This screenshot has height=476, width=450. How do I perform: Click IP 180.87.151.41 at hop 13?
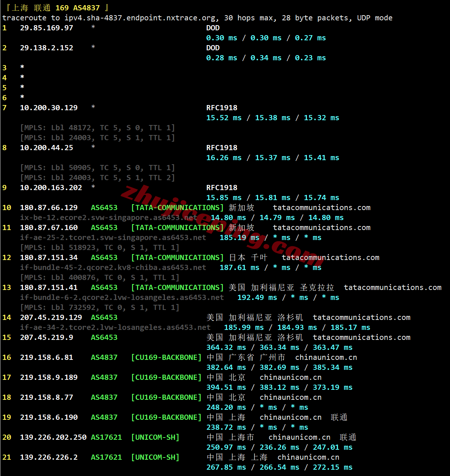pyautogui.click(x=49, y=287)
